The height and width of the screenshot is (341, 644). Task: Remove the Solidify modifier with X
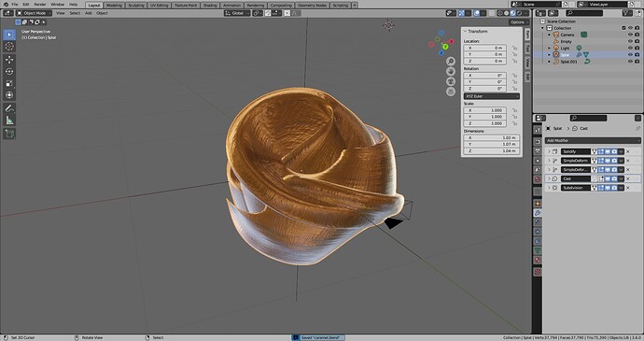click(x=627, y=151)
